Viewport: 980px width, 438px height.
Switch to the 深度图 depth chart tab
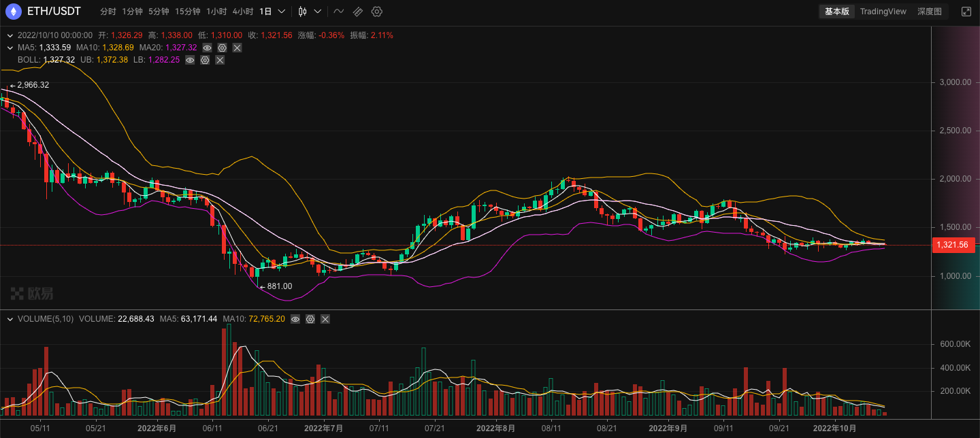pyautogui.click(x=929, y=12)
